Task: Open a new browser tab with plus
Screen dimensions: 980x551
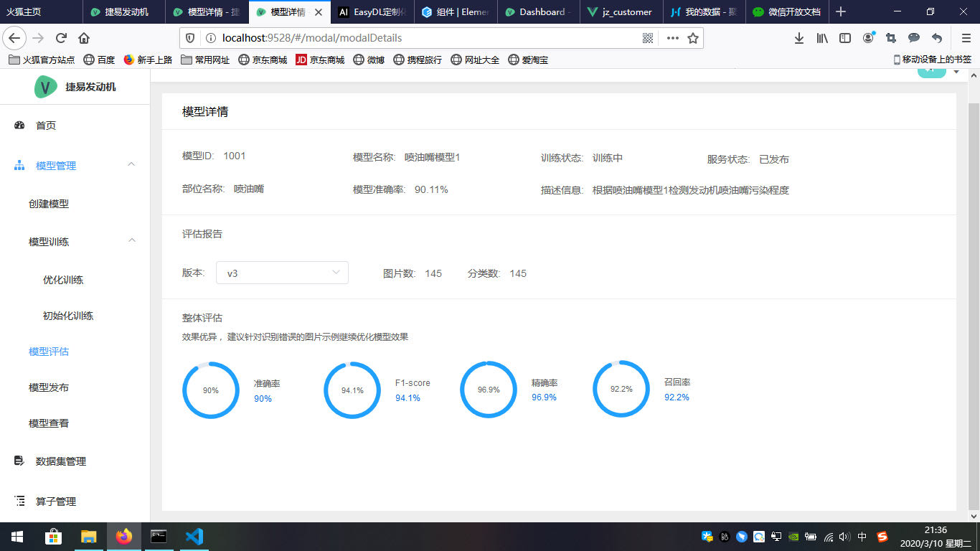Action: [x=841, y=11]
